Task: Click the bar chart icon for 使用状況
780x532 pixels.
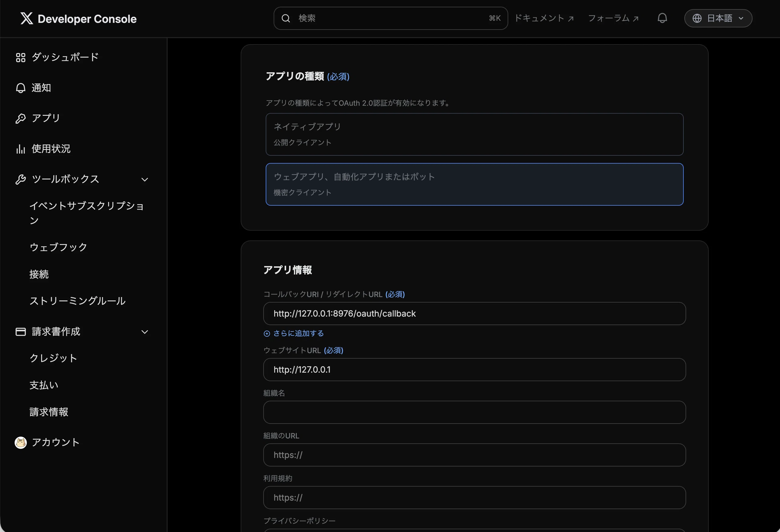Action: (21, 149)
